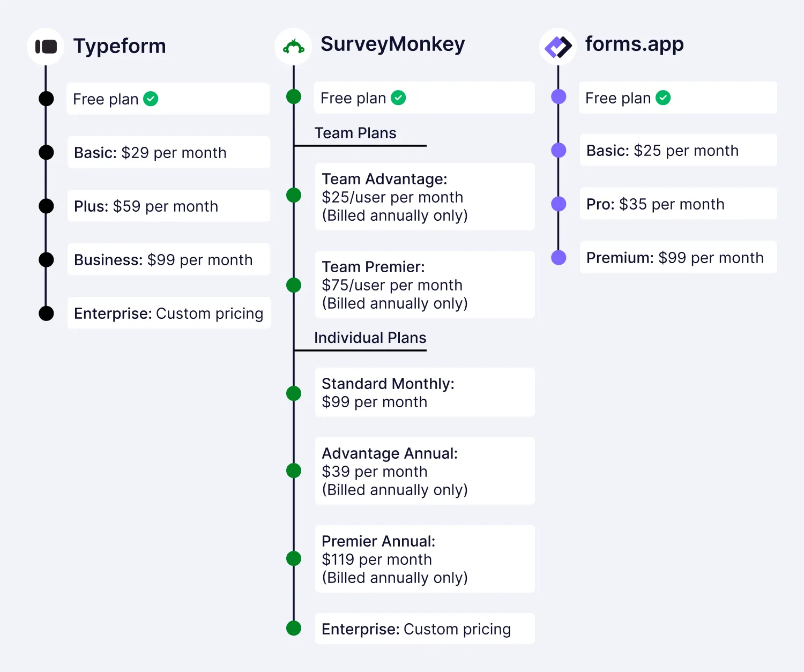
Task: Click the black dot beside Typeform Enterprise
Action: click(47, 313)
